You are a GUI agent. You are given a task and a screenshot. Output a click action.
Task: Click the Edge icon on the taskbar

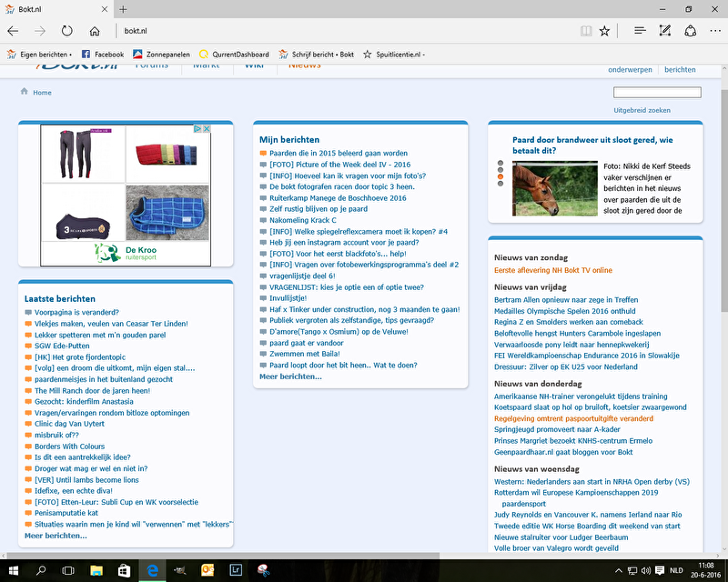[x=152, y=570]
